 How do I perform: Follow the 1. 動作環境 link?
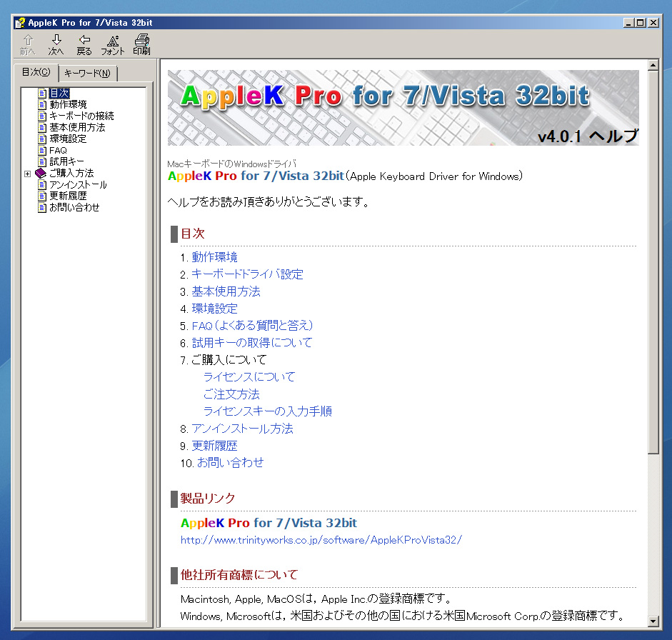214,257
